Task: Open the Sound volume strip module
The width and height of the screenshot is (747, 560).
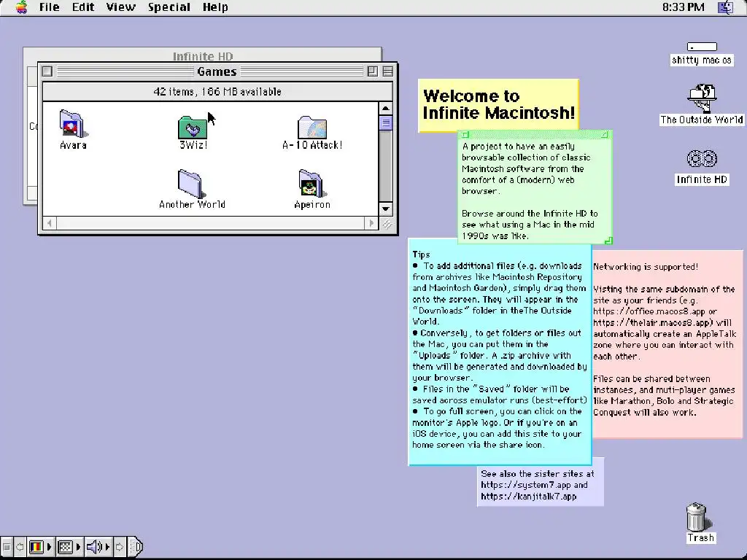Action: pos(98,547)
